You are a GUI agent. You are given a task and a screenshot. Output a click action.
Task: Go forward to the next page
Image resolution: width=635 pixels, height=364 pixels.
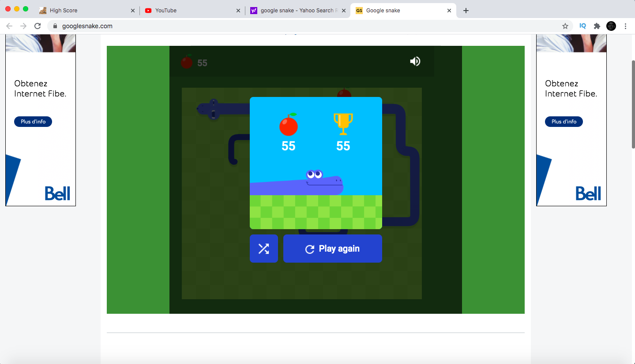[x=23, y=26]
